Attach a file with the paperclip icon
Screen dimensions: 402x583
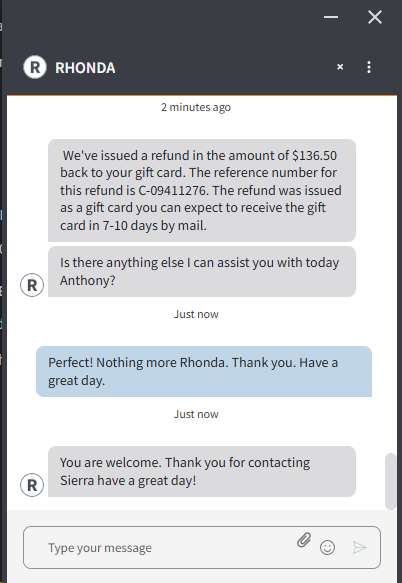(304, 540)
